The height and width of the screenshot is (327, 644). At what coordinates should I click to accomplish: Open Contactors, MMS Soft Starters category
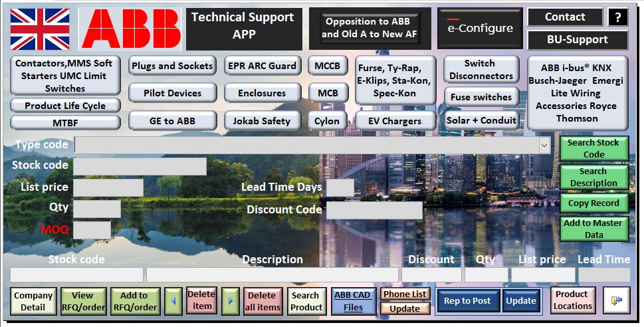[65, 76]
